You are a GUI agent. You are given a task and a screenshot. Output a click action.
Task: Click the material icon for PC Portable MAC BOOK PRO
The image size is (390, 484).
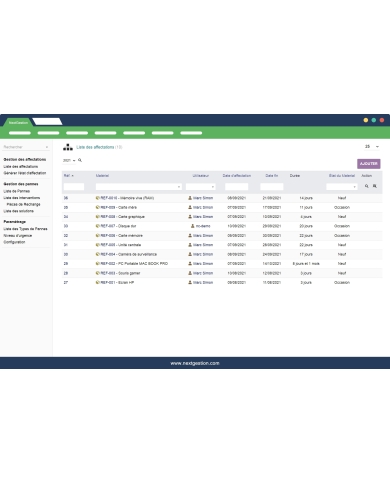pyautogui.click(x=98, y=264)
